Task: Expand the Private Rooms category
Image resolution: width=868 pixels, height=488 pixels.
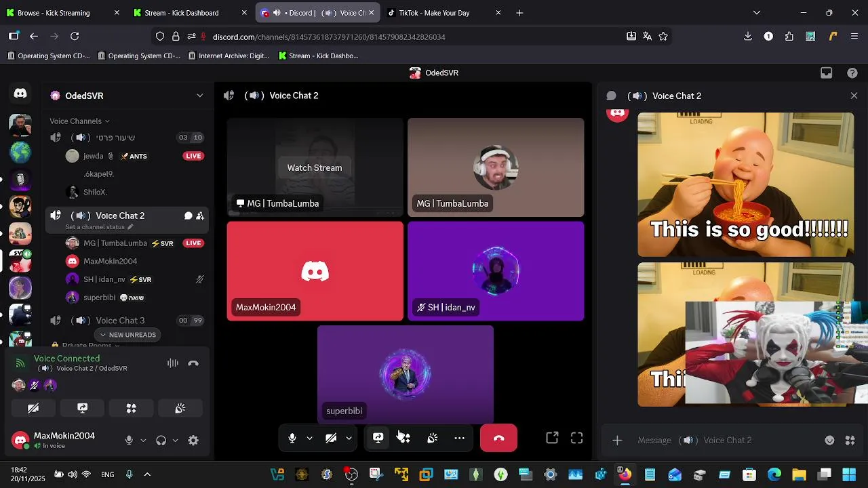Action: tap(86, 346)
